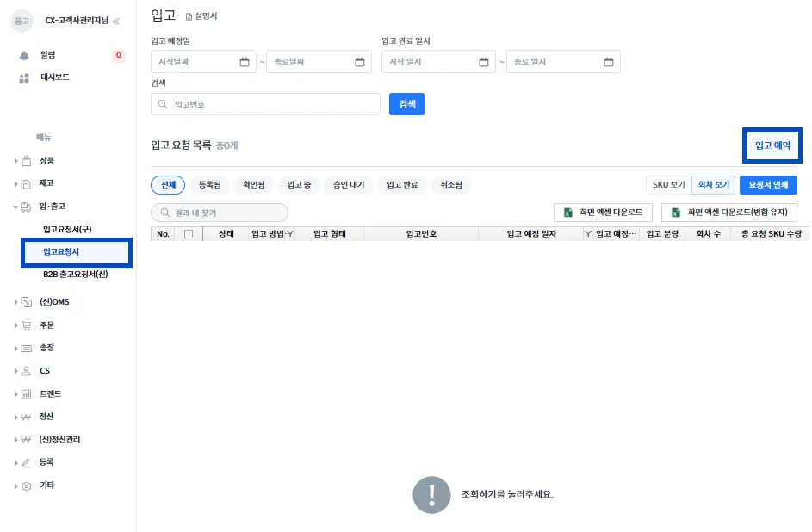Click the 입고 예약 button
This screenshot has width=812, height=532.
pyautogui.click(x=772, y=145)
